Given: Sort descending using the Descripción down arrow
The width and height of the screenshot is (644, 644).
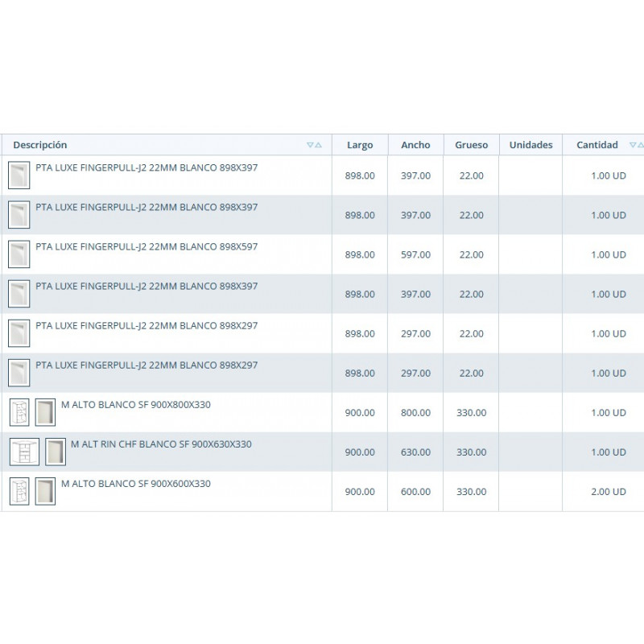Looking at the screenshot, I should pos(310,145).
